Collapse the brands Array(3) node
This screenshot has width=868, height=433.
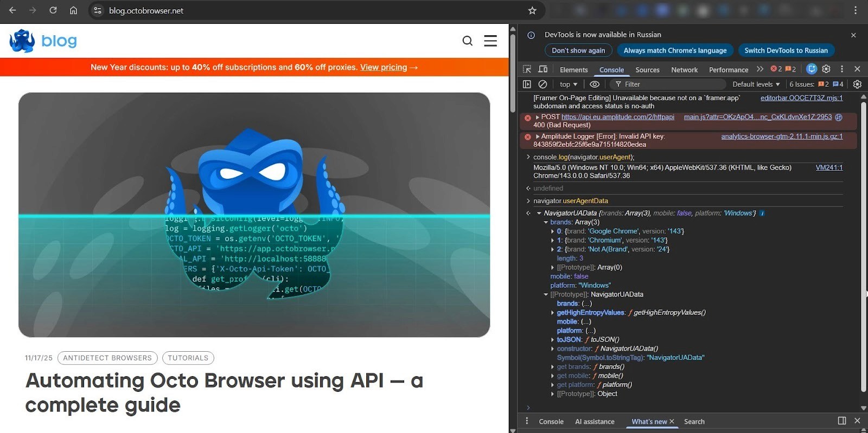[x=546, y=222]
